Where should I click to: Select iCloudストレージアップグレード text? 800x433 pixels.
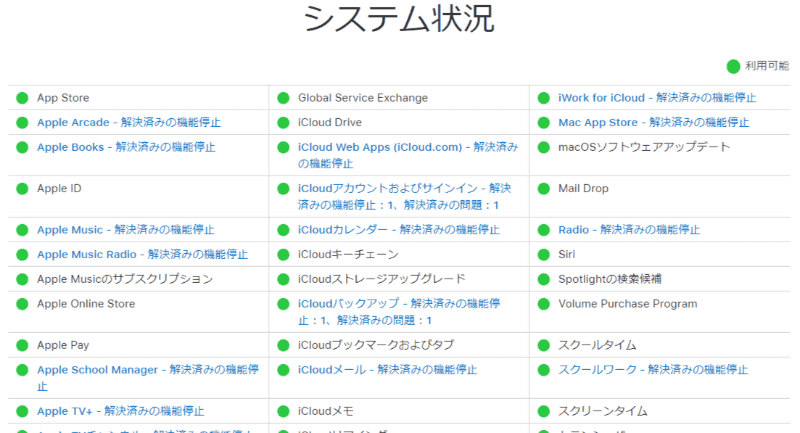point(382,279)
